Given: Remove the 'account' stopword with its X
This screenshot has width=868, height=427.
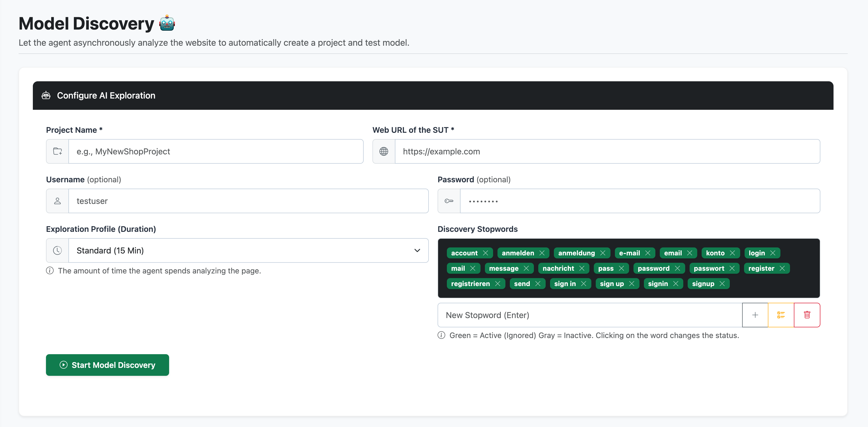Looking at the screenshot, I should click(485, 253).
